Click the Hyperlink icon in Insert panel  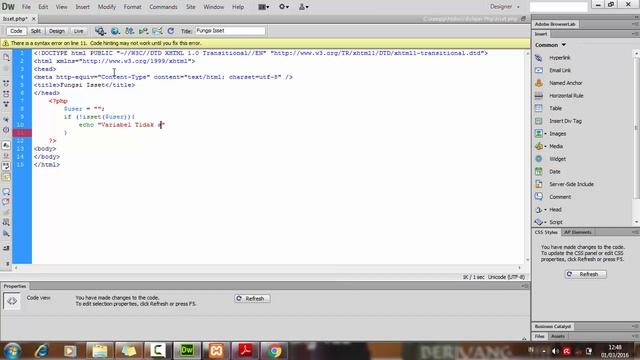(538, 58)
